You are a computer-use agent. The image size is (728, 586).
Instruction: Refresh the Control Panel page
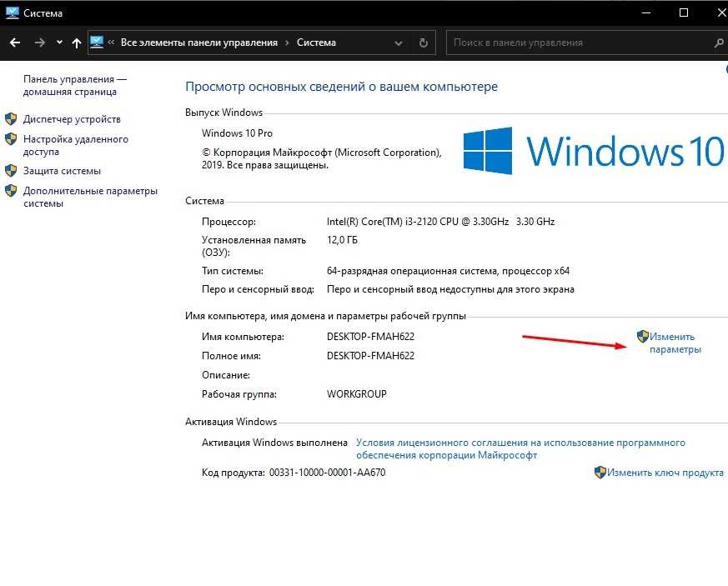pos(424,43)
